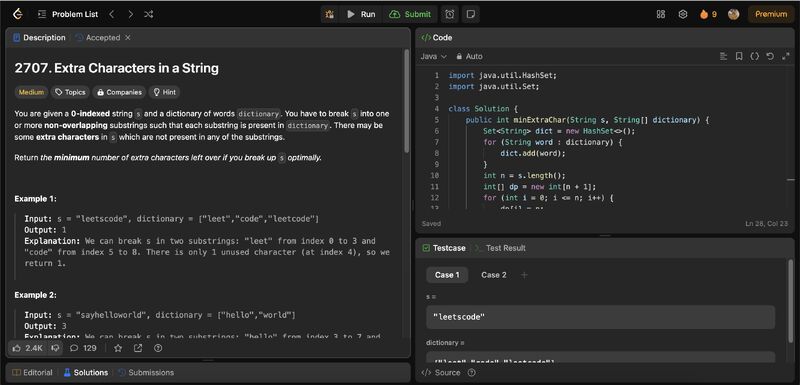Click code line 10 "int n = s.length();"
800x385 pixels.
coord(524,175)
